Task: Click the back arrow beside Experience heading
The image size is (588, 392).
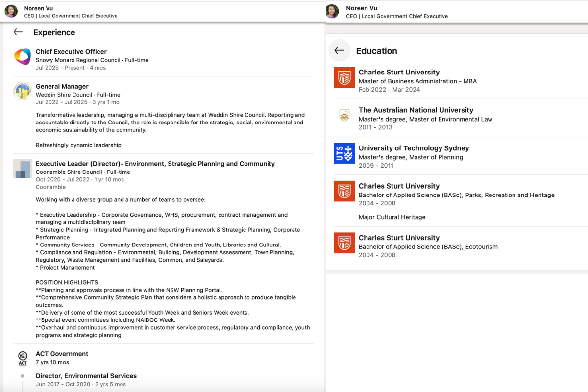Action: click(18, 32)
